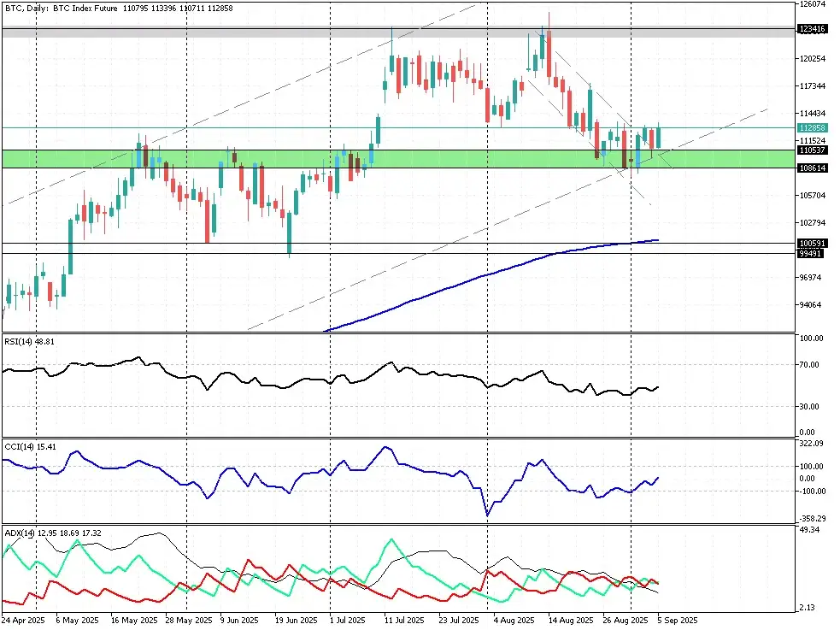Click the current price label 112858
Image resolution: width=840 pixels, height=630 pixels.
[811, 127]
